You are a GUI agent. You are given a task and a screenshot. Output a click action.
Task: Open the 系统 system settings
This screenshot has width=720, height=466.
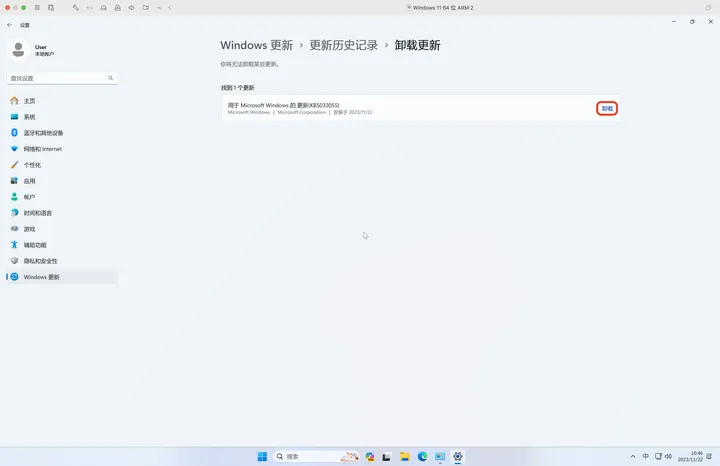[62, 117]
